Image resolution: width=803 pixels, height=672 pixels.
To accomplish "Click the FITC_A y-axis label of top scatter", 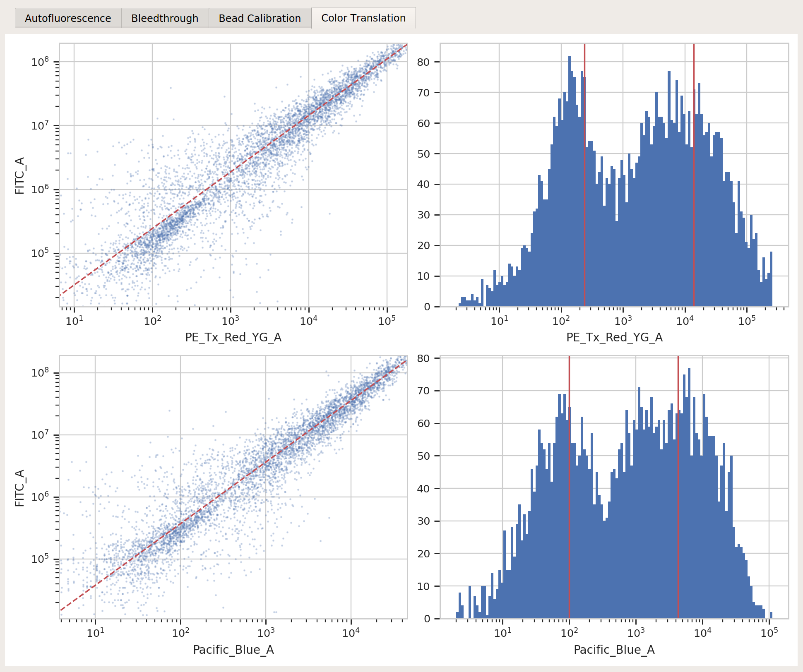I will 20,175.
